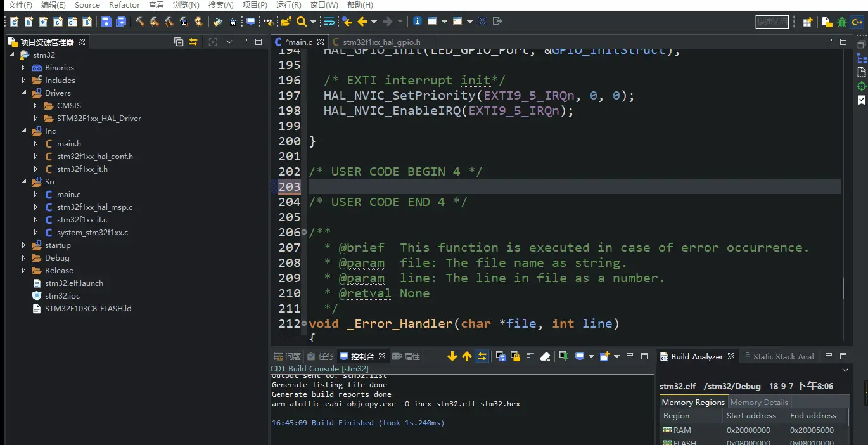868x445 pixels.
Task: Expand the Includes tree node
Action: [24, 80]
